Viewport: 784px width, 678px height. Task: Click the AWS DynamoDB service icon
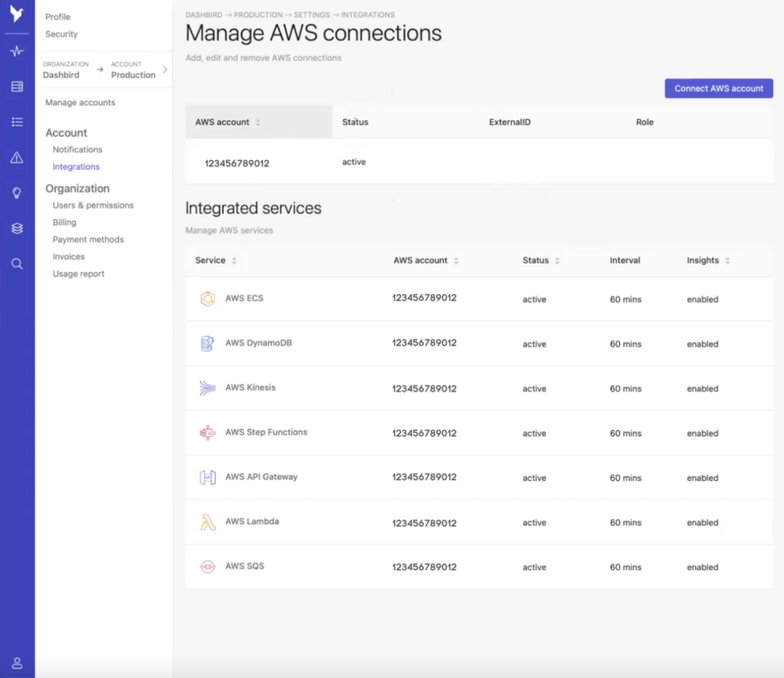tap(207, 343)
